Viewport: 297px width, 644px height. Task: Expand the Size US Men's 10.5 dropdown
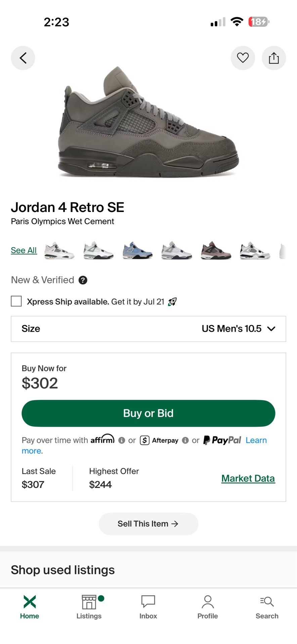(148, 329)
